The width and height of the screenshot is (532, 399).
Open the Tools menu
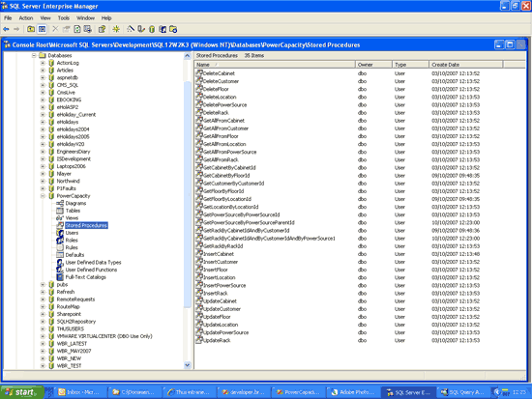pyautogui.click(x=64, y=18)
